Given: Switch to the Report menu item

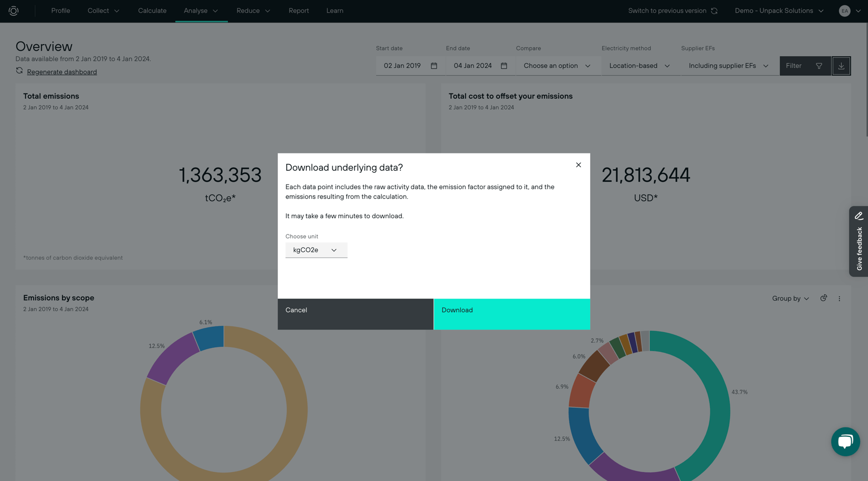Looking at the screenshot, I should (298, 11).
